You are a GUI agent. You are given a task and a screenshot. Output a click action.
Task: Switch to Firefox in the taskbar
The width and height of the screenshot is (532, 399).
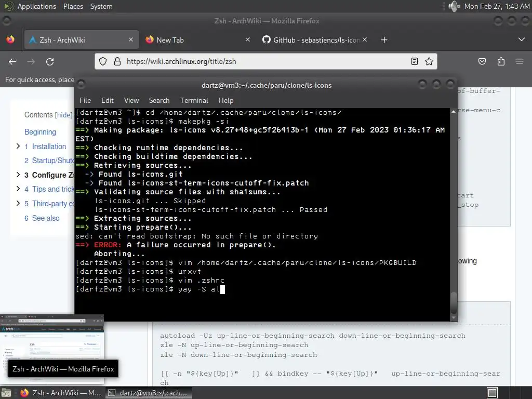click(x=61, y=393)
